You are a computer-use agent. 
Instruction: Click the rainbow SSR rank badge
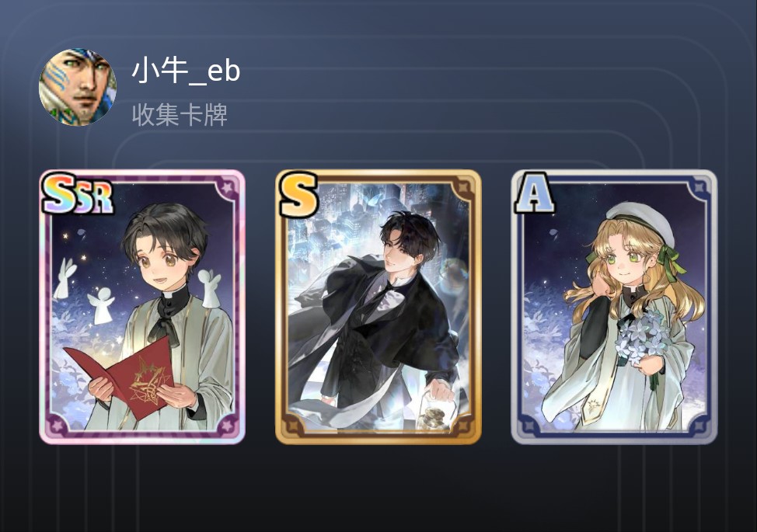[78, 194]
